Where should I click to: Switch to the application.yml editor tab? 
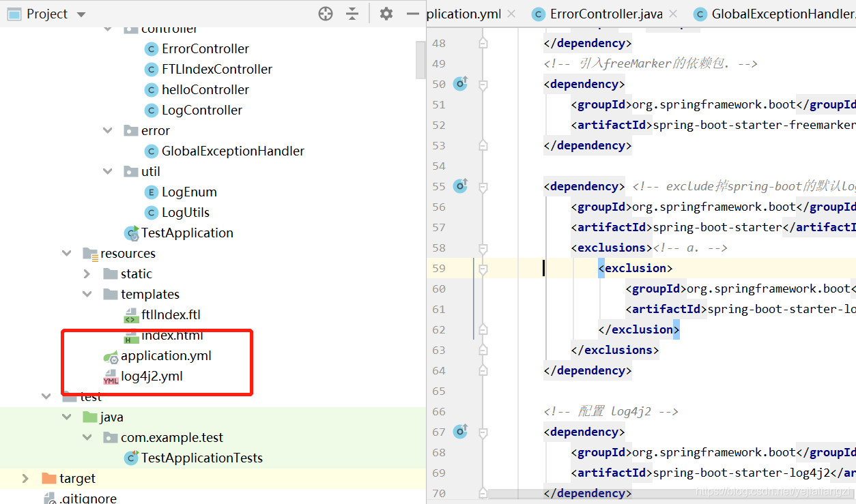pos(463,14)
